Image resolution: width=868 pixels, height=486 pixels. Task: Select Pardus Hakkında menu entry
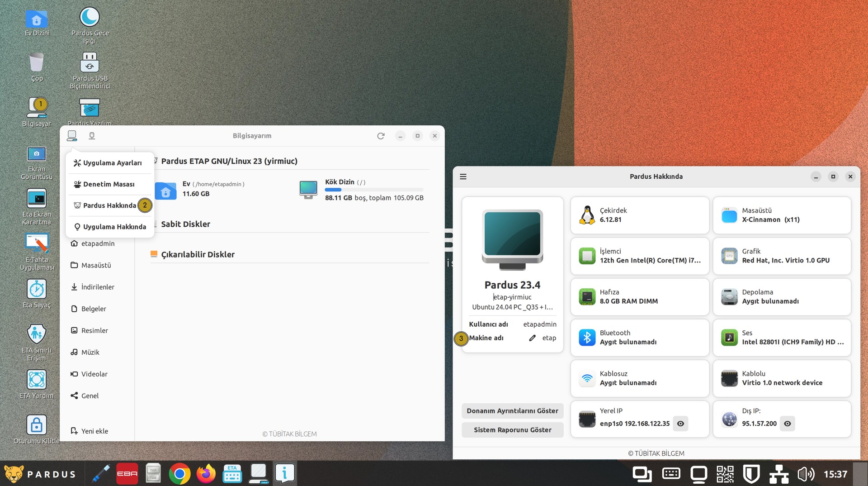pyautogui.click(x=110, y=205)
